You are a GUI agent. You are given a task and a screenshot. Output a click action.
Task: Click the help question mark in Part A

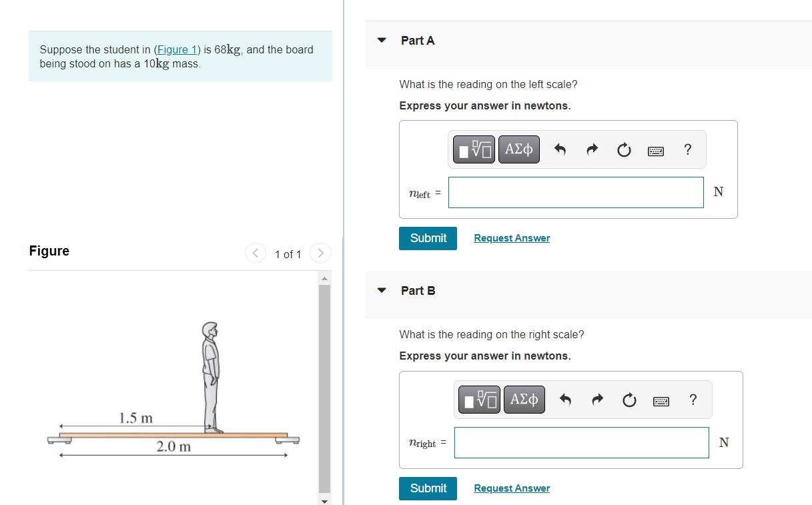[x=688, y=149]
